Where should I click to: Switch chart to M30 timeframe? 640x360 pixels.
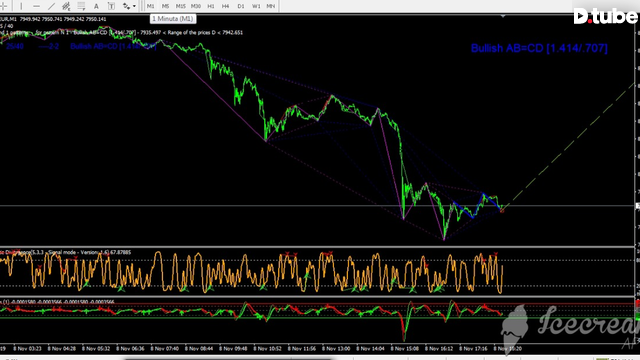click(x=196, y=6)
